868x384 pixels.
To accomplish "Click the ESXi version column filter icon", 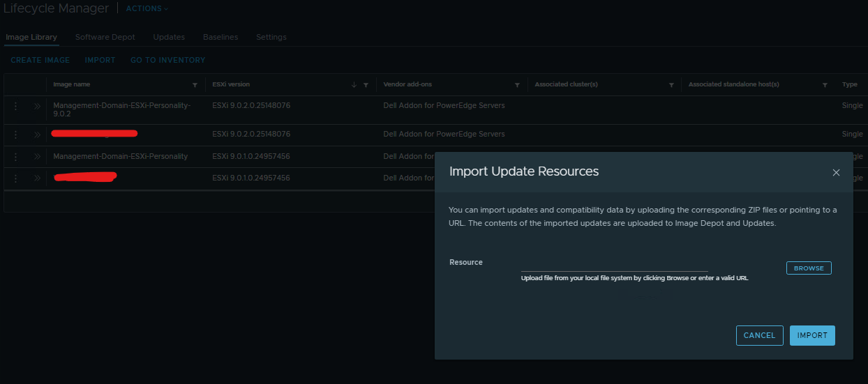I will (x=366, y=85).
